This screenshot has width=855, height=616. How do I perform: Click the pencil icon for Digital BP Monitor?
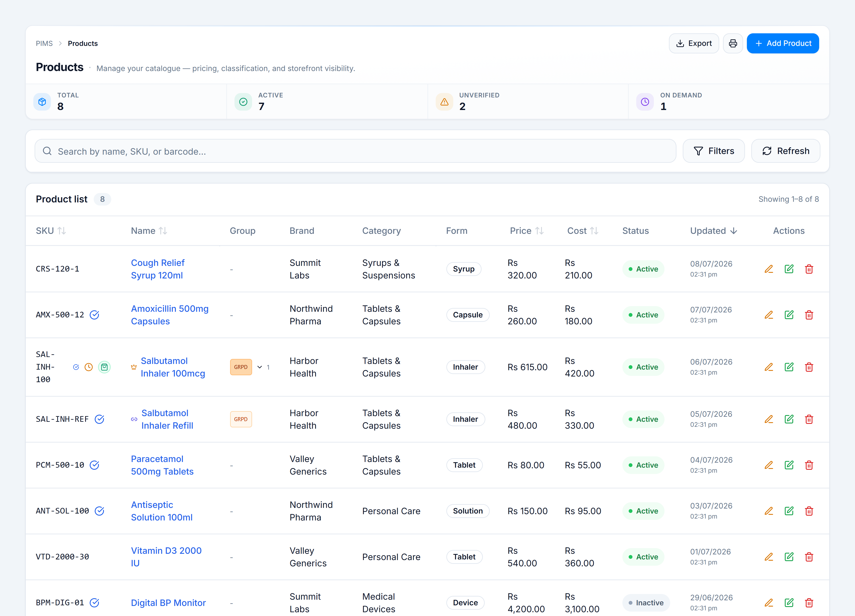pyautogui.click(x=769, y=602)
